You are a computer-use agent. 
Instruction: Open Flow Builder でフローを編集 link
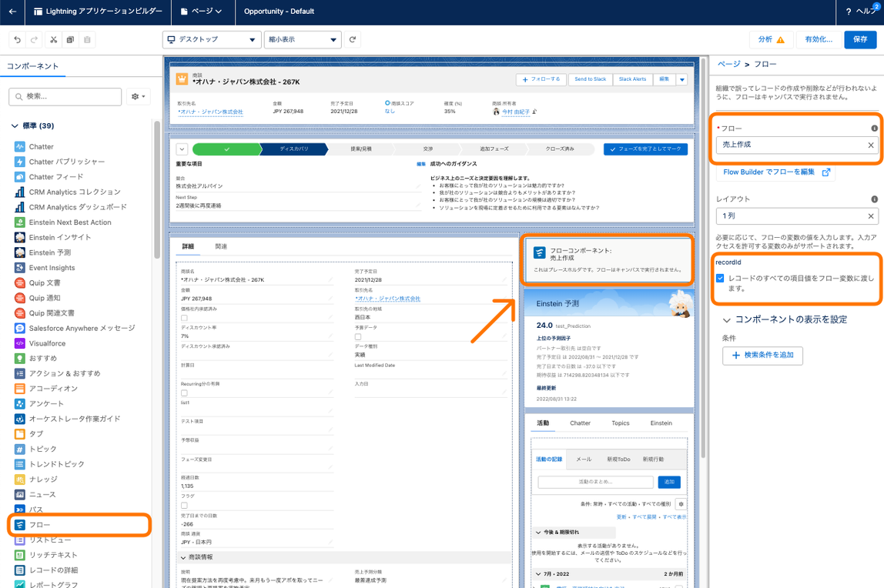[775, 172]
